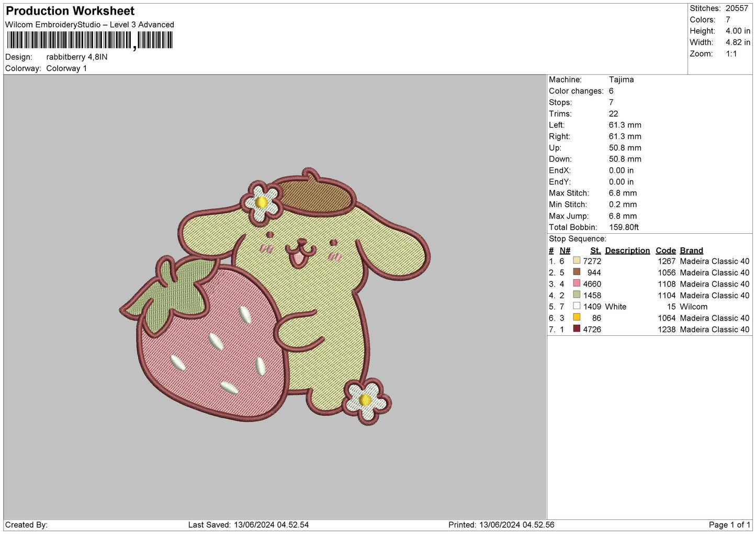Click the 'Colorway 1' value
This screenshot has height=534, width=756.
coord(66,69)
